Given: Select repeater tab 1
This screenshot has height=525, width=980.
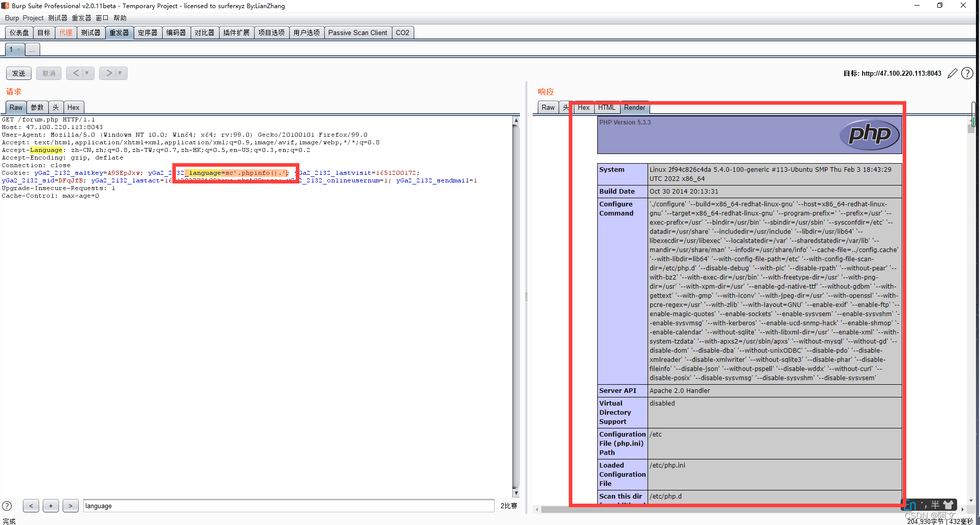Looking at the screenshot, I should (x=11, y=50).
